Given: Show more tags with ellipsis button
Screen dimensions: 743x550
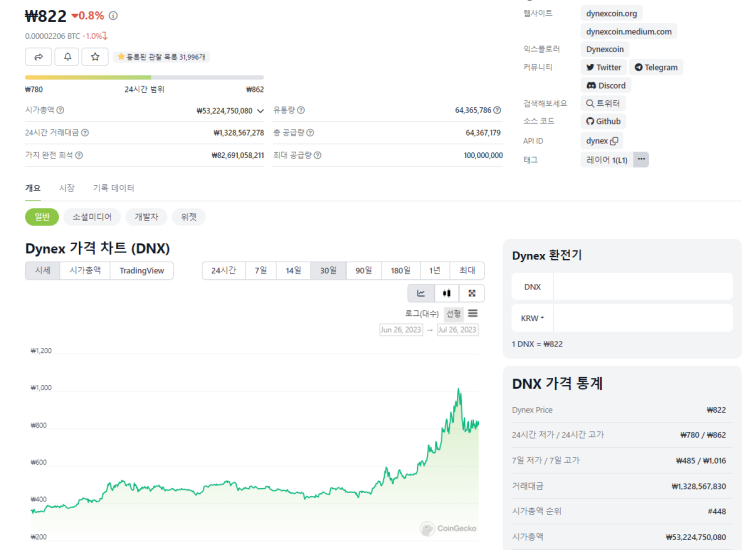Looking at the screenshot, I should pyautogui.click(x=641, y=160).
